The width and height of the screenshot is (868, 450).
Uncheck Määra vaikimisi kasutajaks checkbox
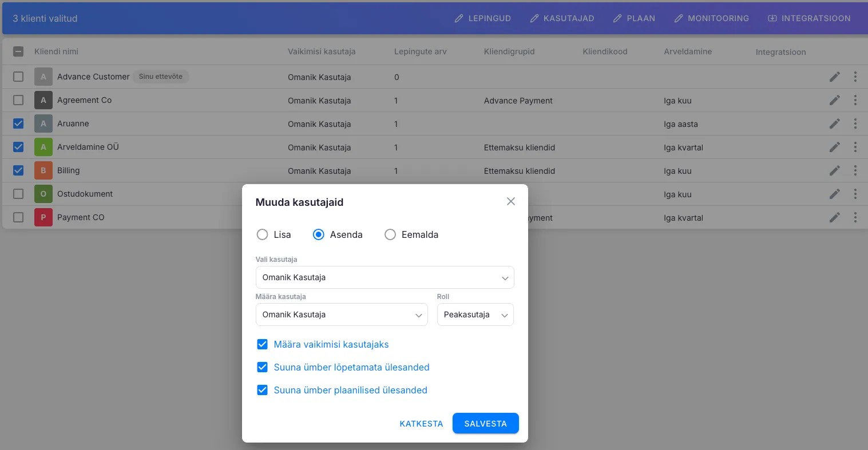[x=262, y=344]
